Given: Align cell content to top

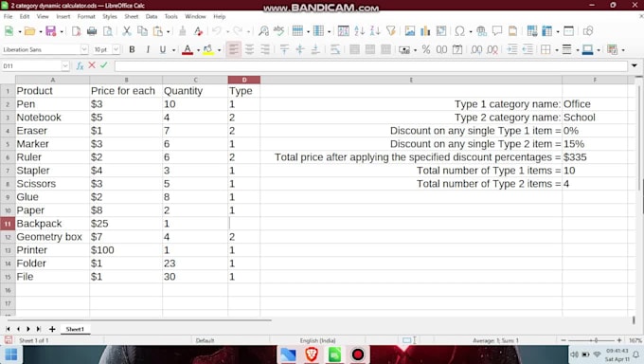Looking at the screenshot, I should pos(284,50).
